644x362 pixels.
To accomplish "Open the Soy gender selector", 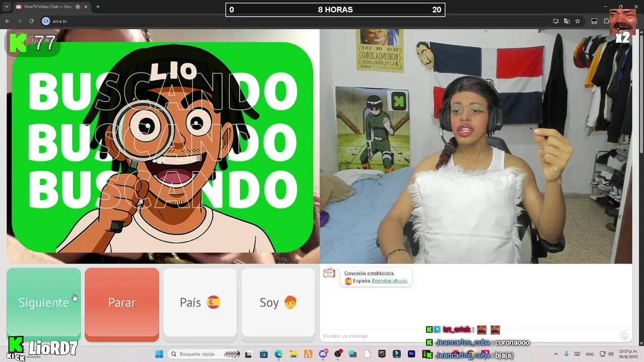I will point(278,302).
